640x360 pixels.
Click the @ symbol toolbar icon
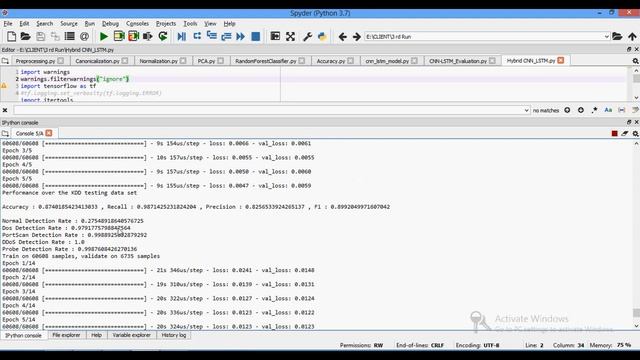tap(84, 36)
